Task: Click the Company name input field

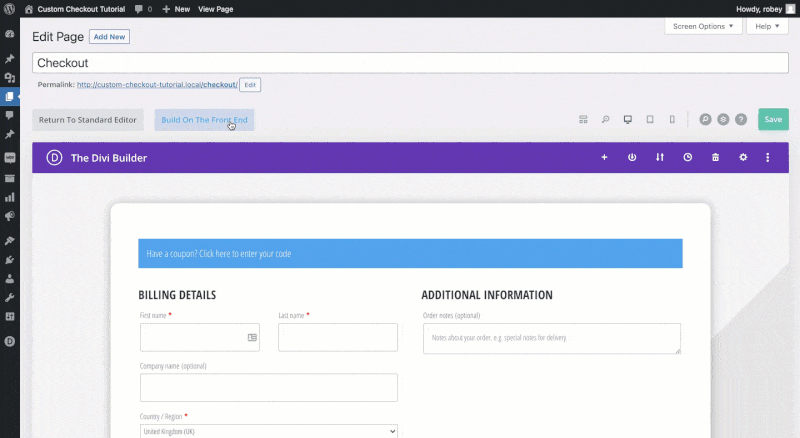Action: (x=269, y=387)
